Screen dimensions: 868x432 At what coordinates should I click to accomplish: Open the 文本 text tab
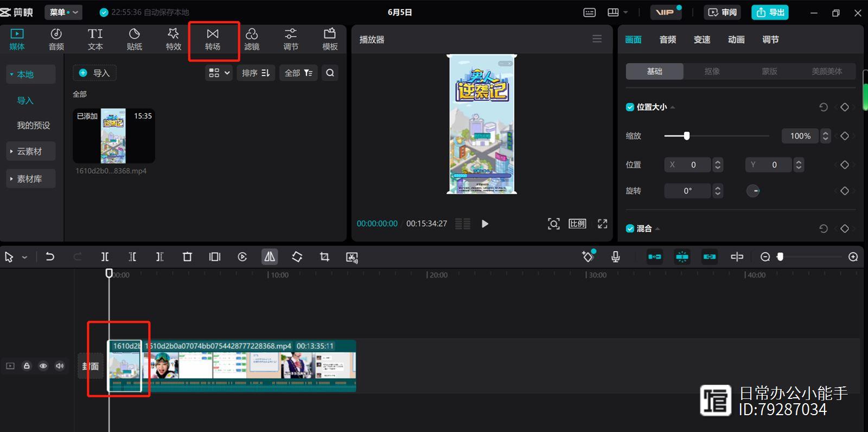(95, 40)
